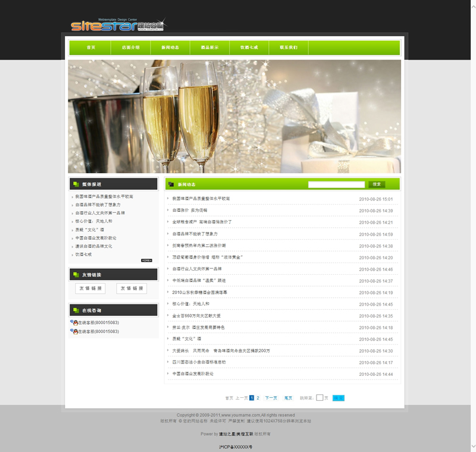Click the first 友情链接 image button
Viewport: 476px width, 452px height.
(x=90, y=288)
